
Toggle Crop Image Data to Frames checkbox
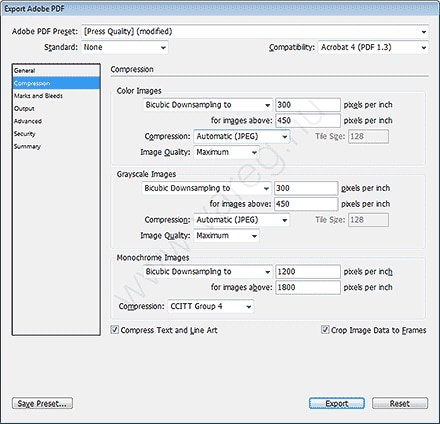point(325,330)
